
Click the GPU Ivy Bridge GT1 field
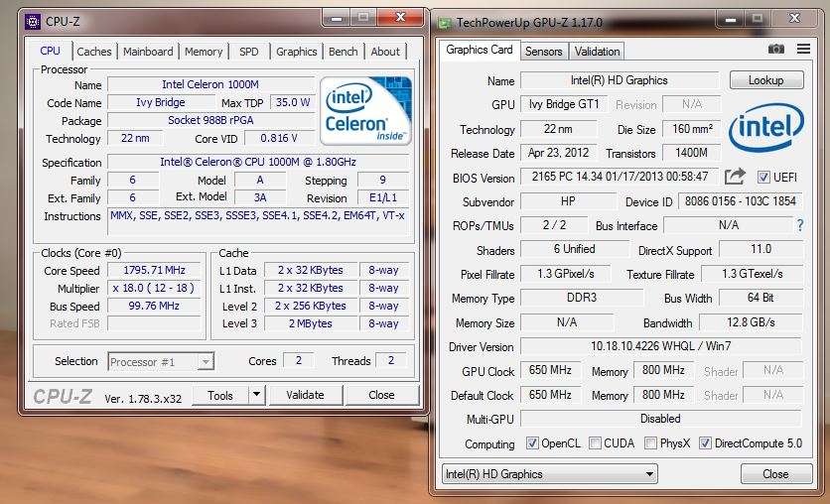(564, 104)
